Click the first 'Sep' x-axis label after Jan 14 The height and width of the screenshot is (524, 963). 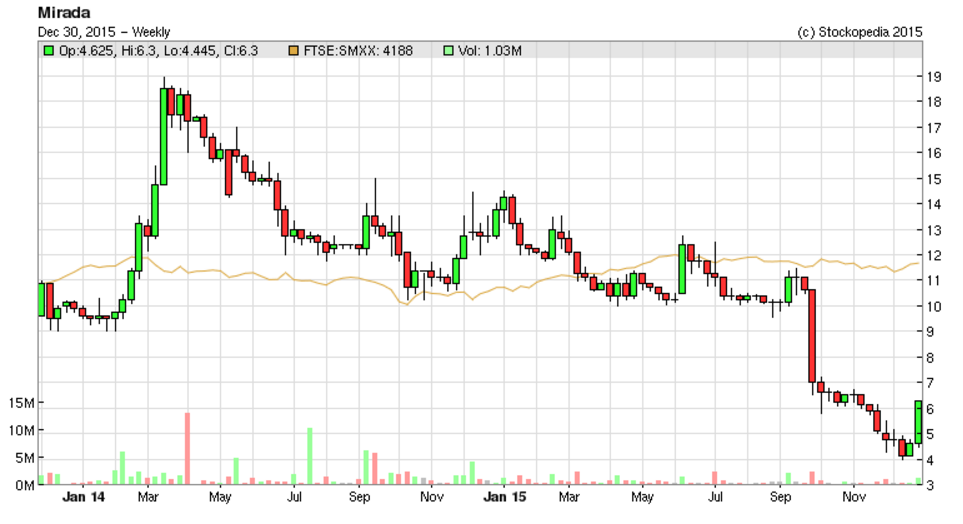[x=359, y=497]
